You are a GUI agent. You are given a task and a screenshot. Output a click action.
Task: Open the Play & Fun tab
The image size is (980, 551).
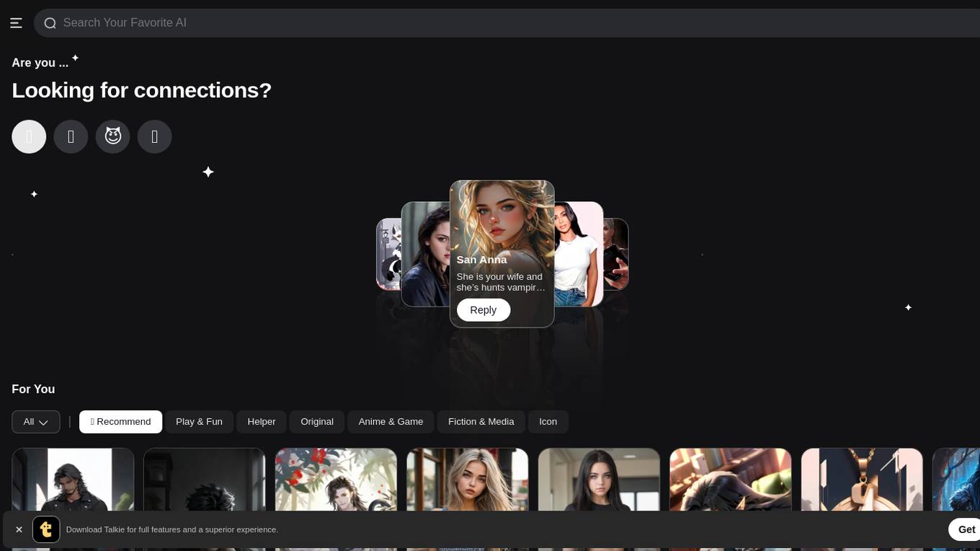(x=199, y=422)
